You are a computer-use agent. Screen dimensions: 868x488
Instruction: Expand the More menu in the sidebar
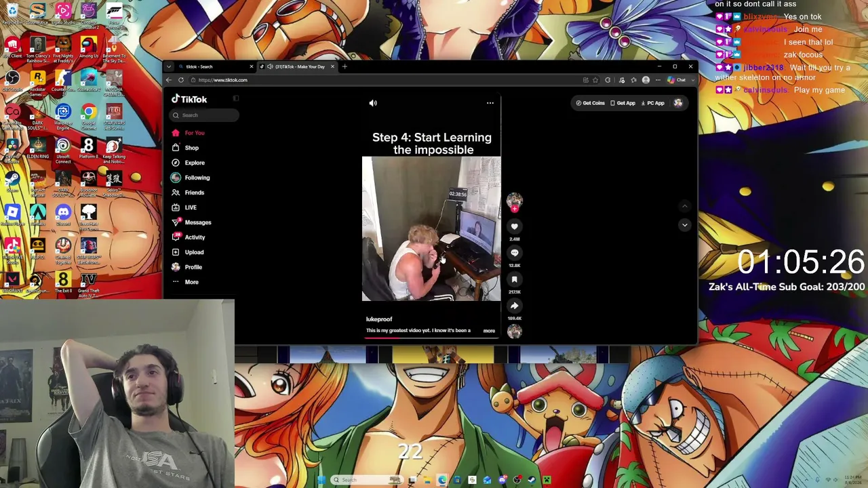(x=186, y=282)
